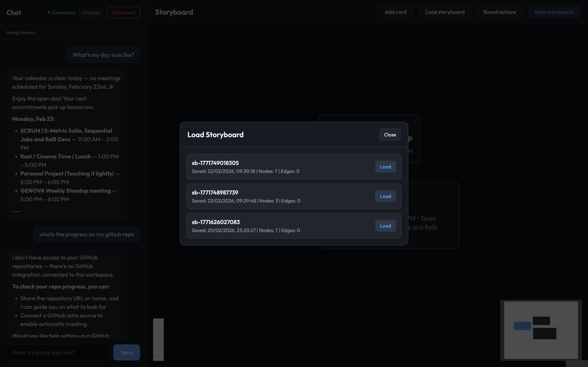This screenshot has height=367, width=588.
Task: Open the Board actions menu
Action: [x=499, y=12]
